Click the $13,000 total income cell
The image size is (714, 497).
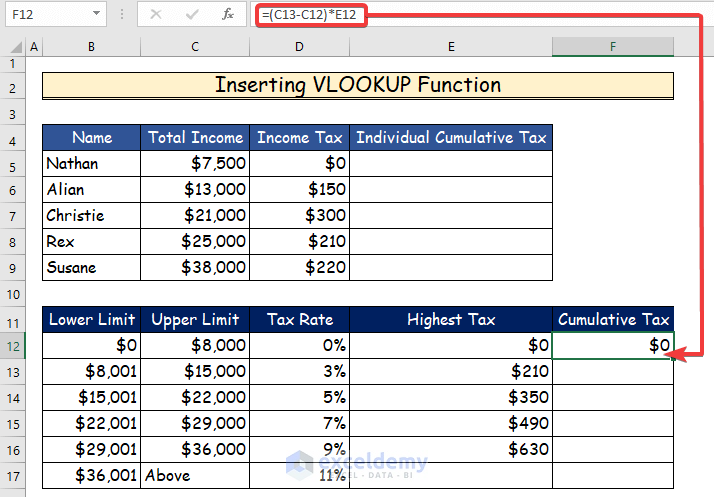[195, 190]
